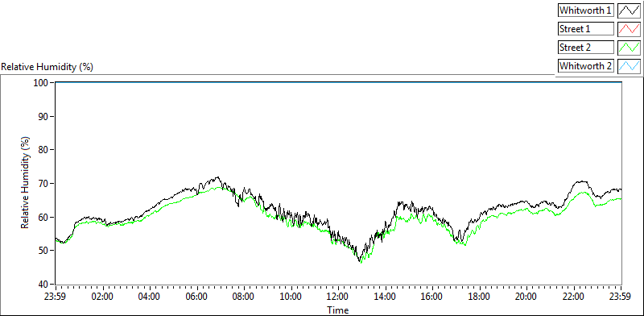644x316 pixels.
Task: Select the Whitworth 1 legend label
Action: pos(586,10)
